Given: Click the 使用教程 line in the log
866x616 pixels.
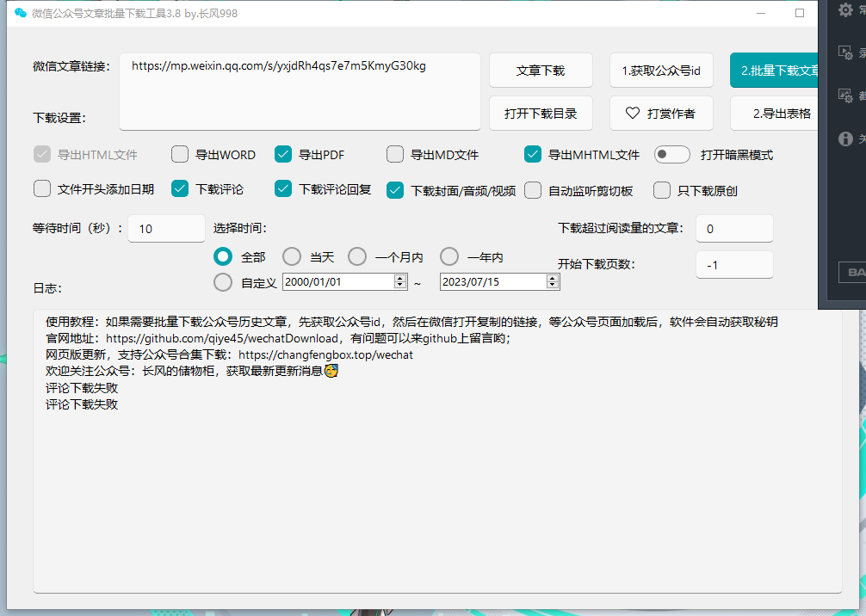Looking at the screenshot, I should coord(411,322).
